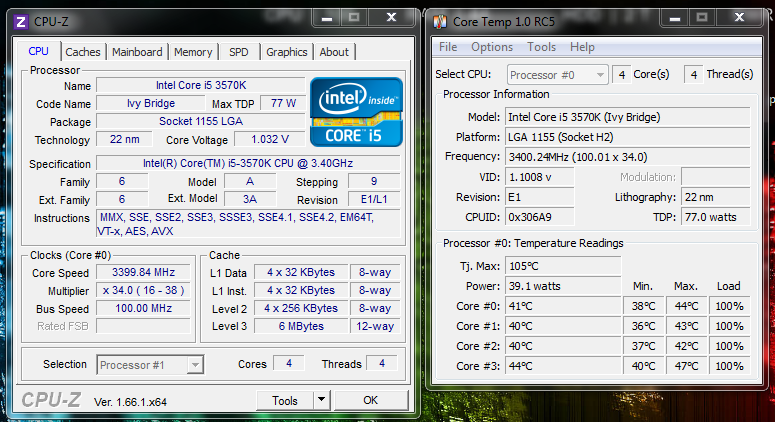Screen dimensions: 775x422
Task: Click the Core #3 temperature 44°C
Action: point(563,366)
